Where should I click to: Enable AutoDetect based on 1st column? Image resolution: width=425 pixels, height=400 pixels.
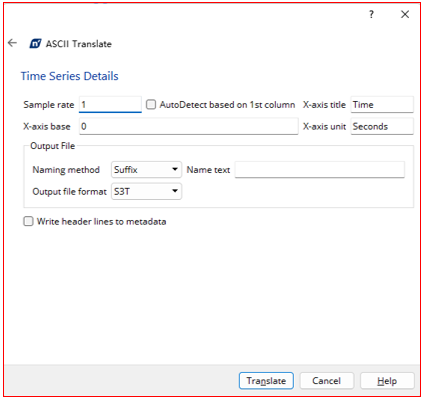[151, 105]
